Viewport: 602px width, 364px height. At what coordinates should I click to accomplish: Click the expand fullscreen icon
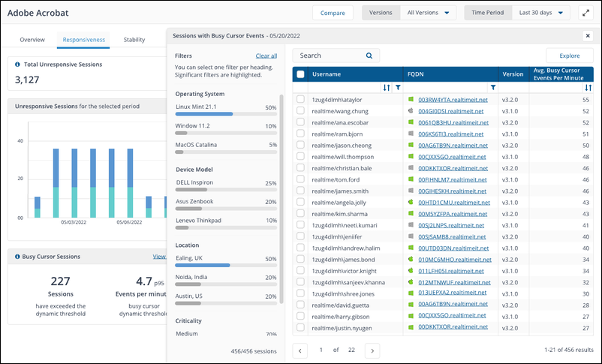585,13
